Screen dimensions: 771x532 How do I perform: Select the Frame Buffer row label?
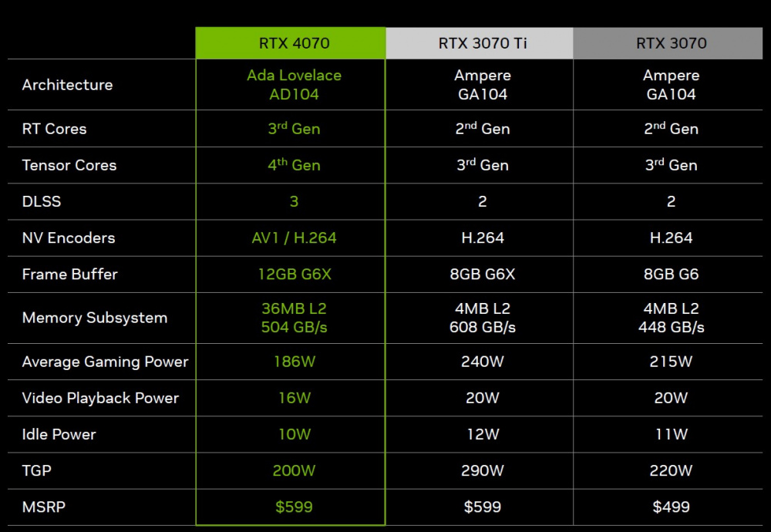(x=70, y=274)
